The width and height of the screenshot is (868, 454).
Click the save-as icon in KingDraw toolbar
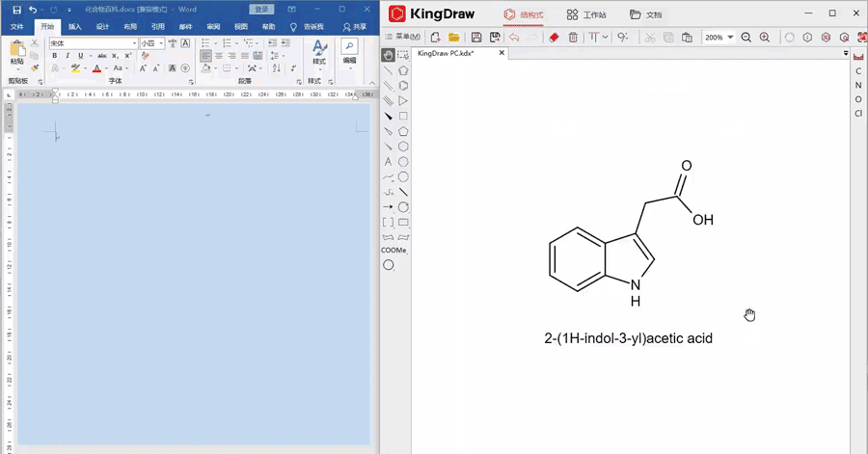tap(495, 37)
